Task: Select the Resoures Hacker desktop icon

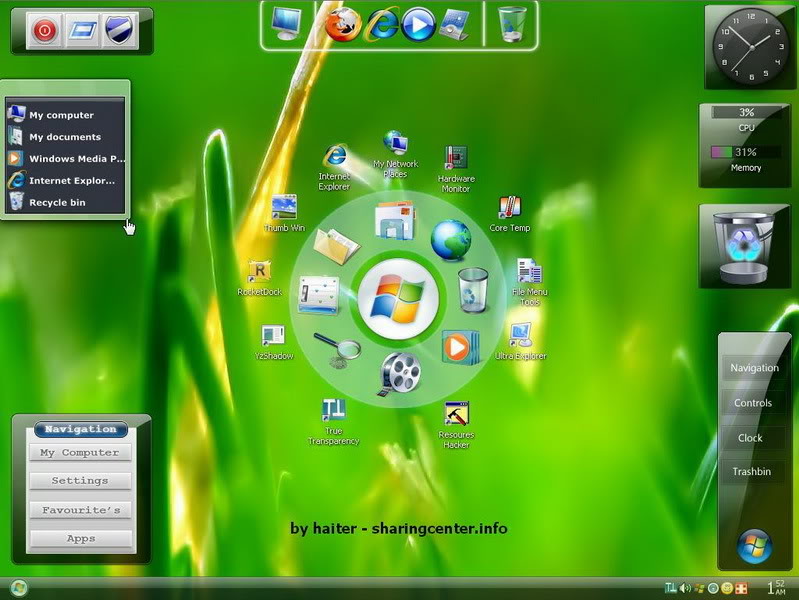Action: pos(457,426)
